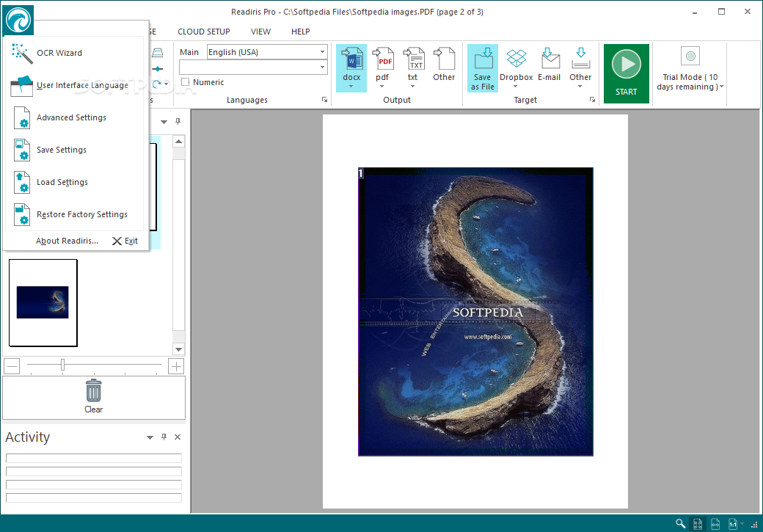Open the Trial Mode activation button
The height and width of the screenshot is (532, 763).
[x=690, y=69]
